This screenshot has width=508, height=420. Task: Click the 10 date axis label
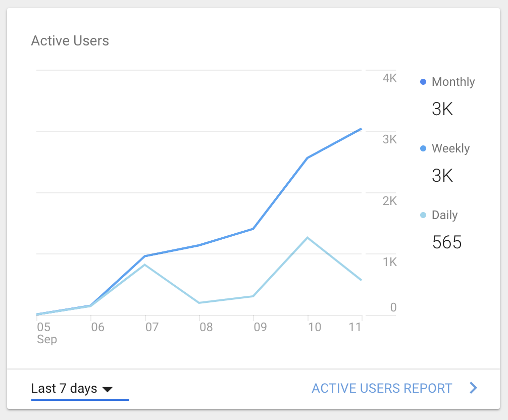[314, 327]
